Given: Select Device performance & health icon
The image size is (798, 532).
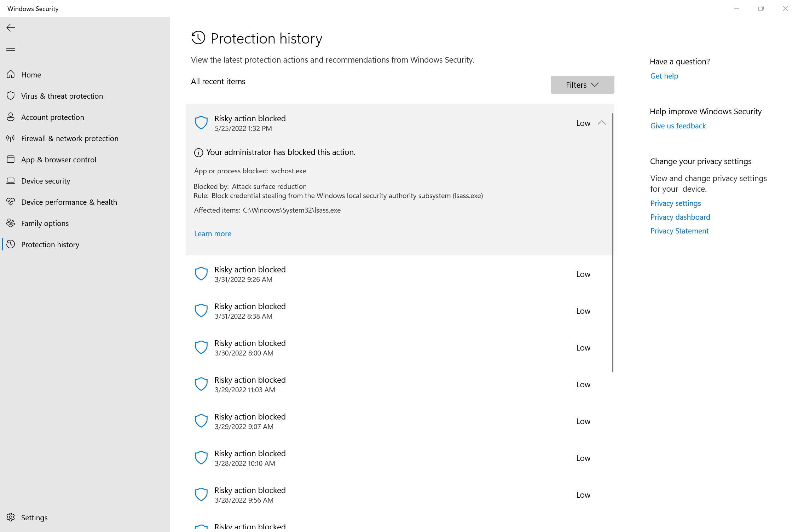Looking at the screenshot, I should 11,202.
